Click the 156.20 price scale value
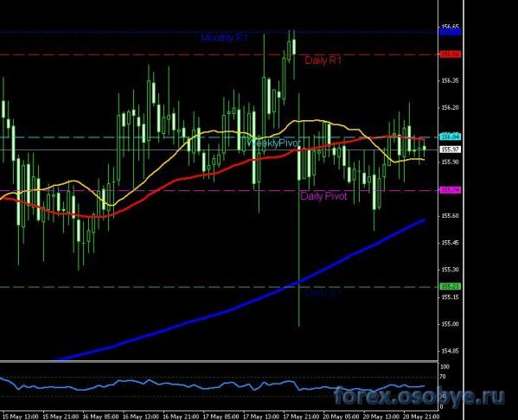 point(450,108)
